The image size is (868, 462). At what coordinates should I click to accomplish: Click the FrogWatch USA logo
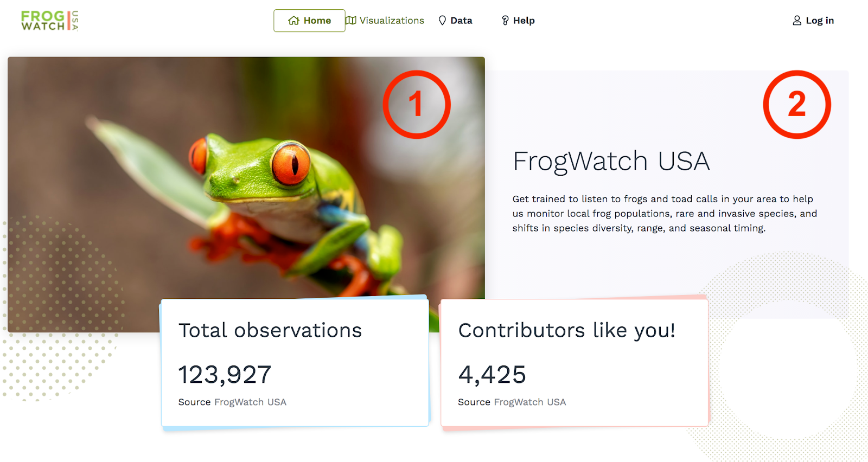click(49, 21)
